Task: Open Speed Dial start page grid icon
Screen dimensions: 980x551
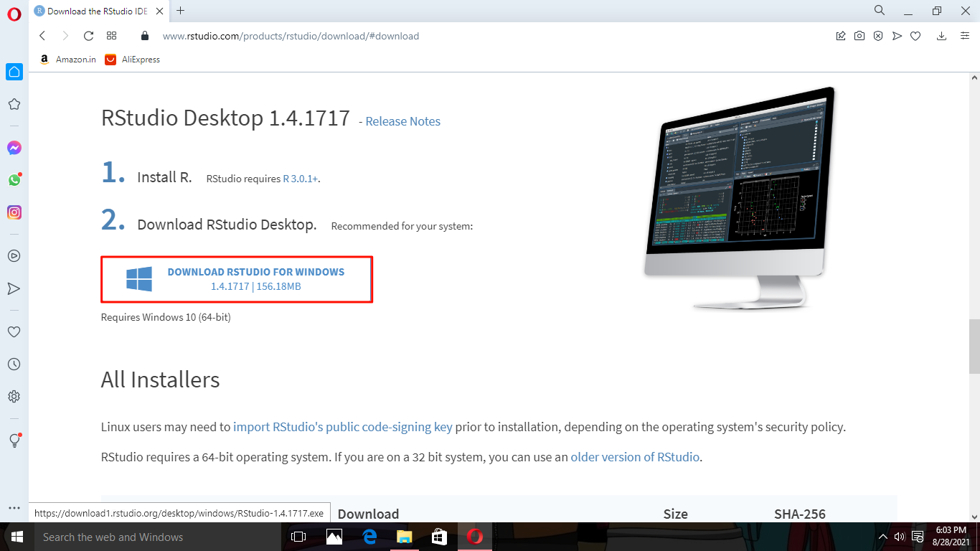Action: [111, 36]
